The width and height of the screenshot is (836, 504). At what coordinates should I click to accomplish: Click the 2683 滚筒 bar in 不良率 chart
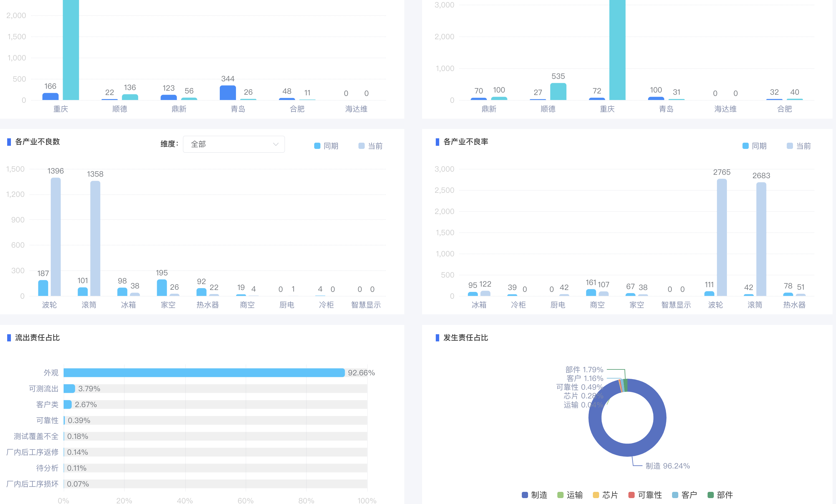(761, 239)
